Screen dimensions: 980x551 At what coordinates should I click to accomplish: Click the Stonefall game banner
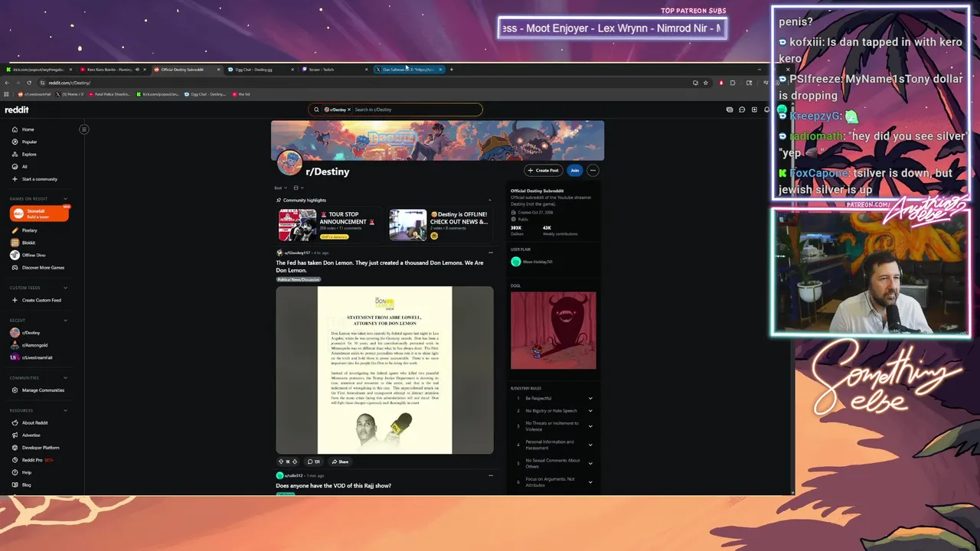pos(39,214)
